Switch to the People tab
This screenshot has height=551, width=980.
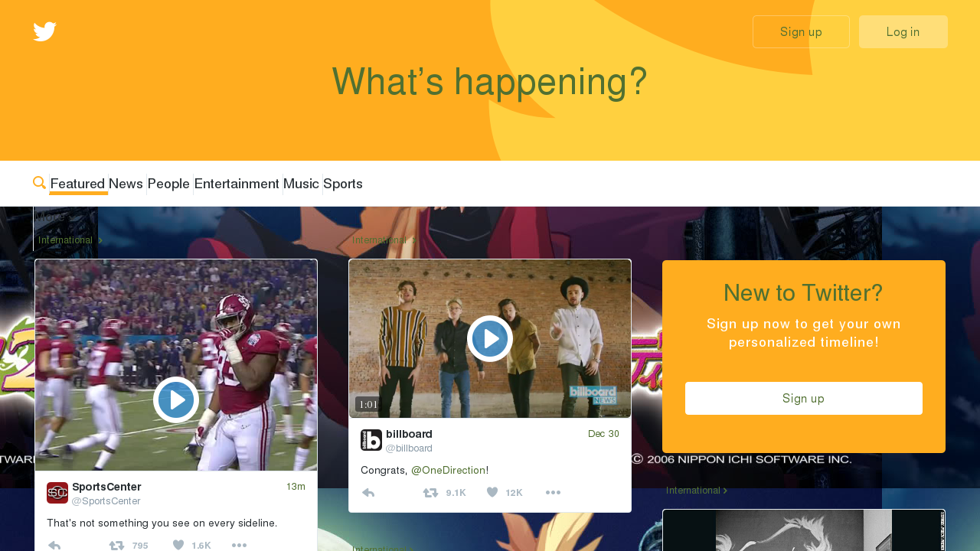168,184
